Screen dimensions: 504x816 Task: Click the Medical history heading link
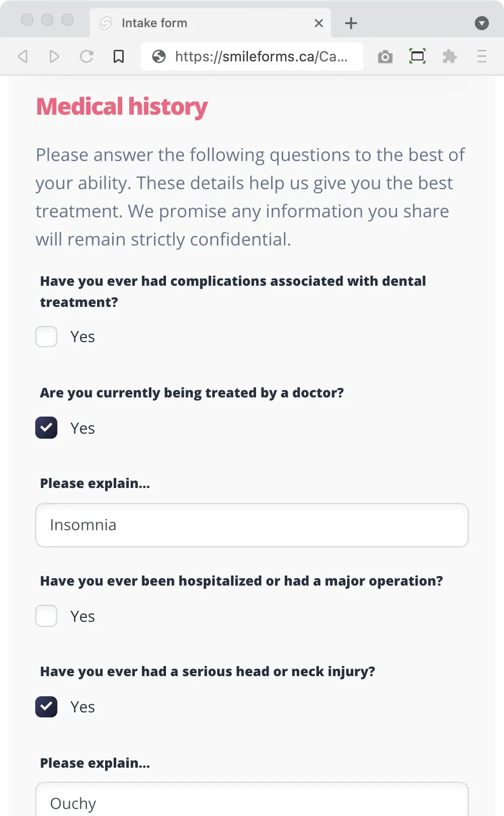[121, 106]
